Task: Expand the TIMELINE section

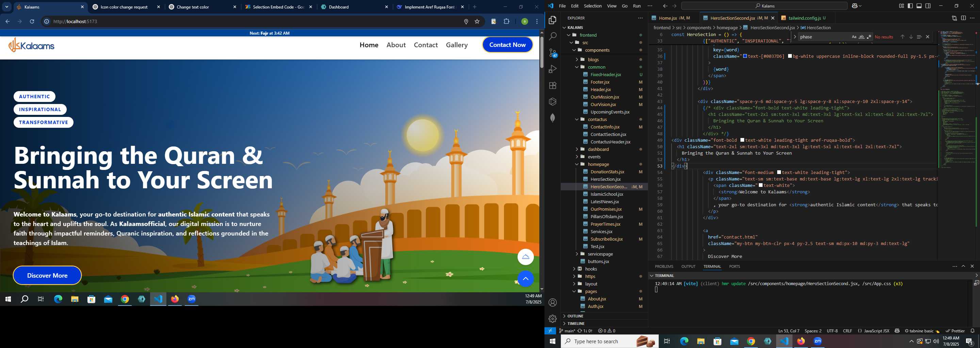Action: point(604,324)
